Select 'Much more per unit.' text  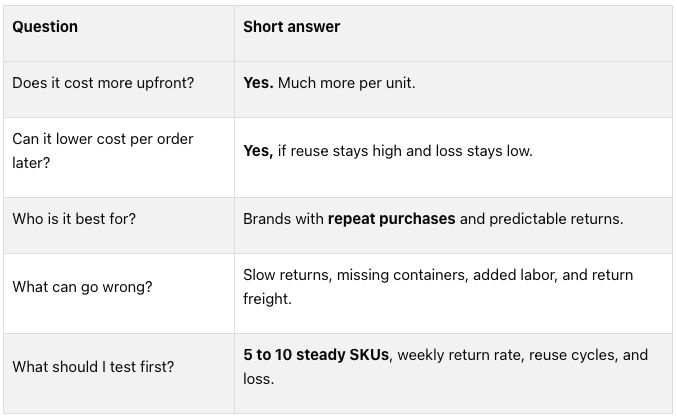(x=347, y=83)
